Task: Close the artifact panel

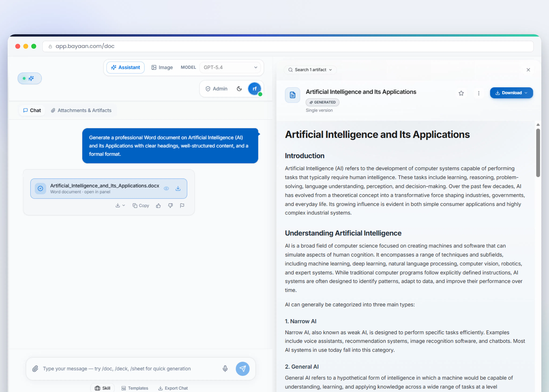Action: 528,70
